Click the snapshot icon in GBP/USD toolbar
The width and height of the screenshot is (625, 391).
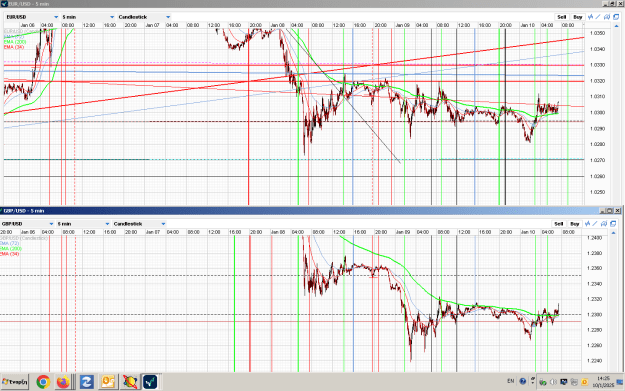click(x=604, y=224)
